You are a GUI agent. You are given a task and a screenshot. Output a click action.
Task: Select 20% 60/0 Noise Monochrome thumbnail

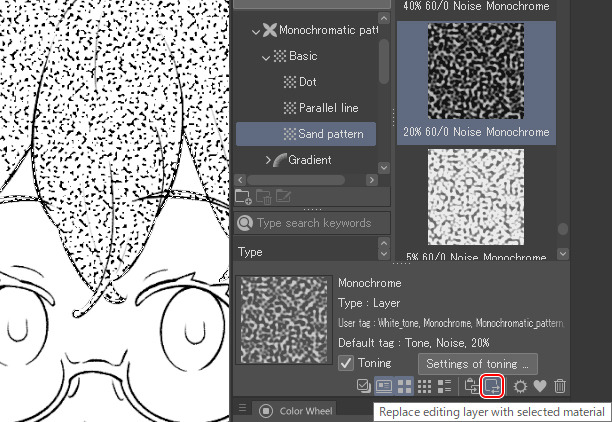(476, 71)
